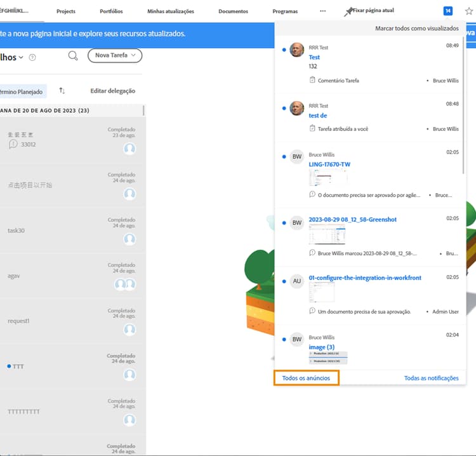Image resolution: width=476 pixels, height=456 pixels.
Task: Open the notifications bell badge showing 14
Action: (x=447, y=11)
